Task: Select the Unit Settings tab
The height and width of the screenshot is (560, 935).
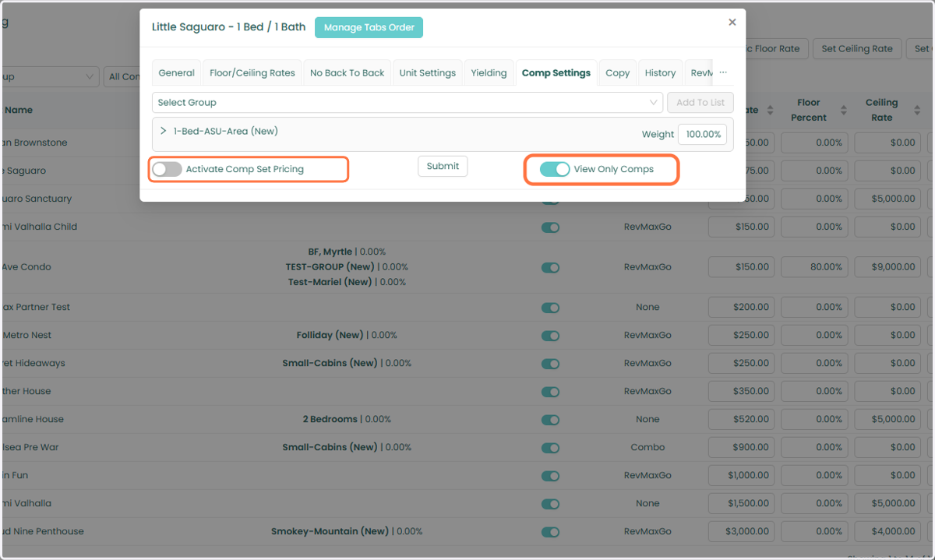Action: pyautogui.click(x=428, y=72)
